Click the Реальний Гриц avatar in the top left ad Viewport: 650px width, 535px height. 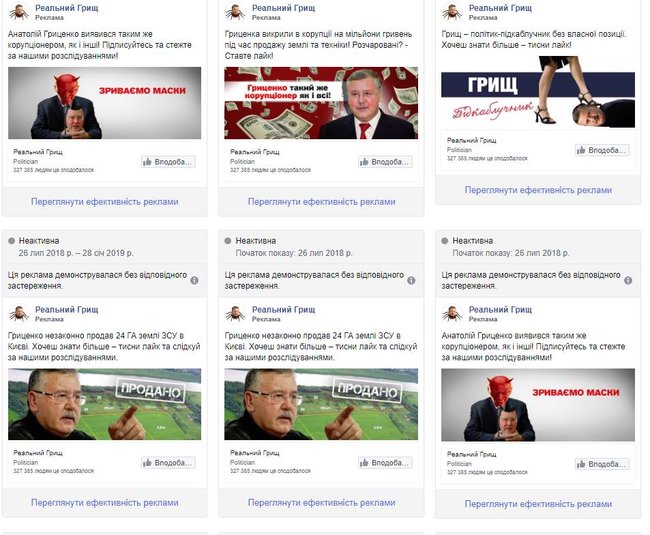[19, 12]
